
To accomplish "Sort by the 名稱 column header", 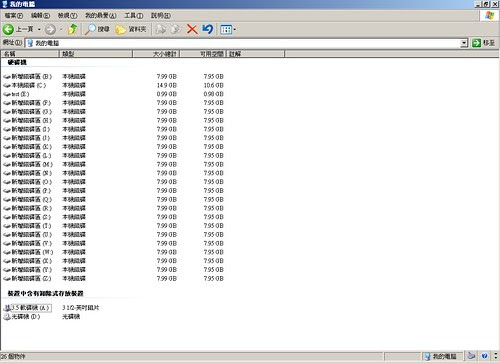I will [x=30, y=54].
